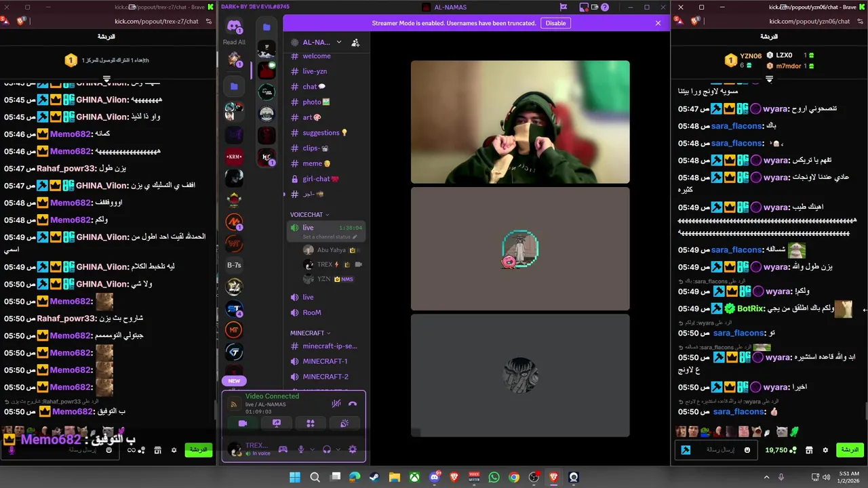Screen dimensions: 868x488
Task: Disable Streamer Mode in Discord banner
Action: click(555, 23)
